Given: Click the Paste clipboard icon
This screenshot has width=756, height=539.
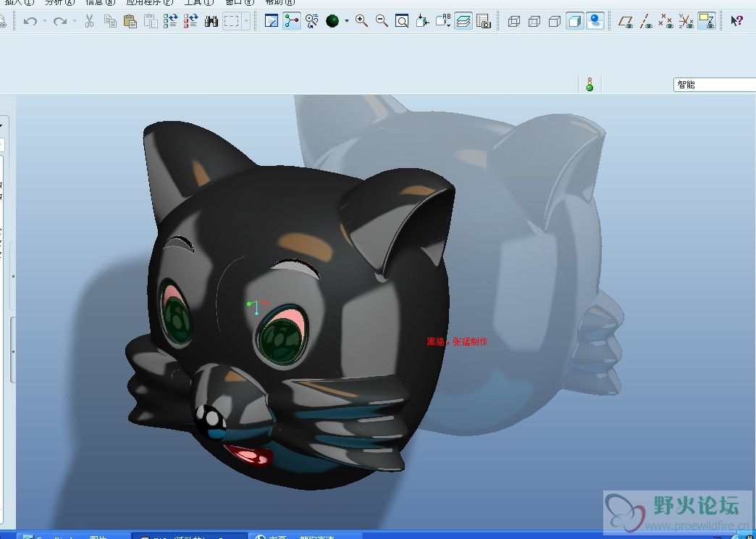Looking at the screenshot, I should pyautogui.click(x=130, y=21).
